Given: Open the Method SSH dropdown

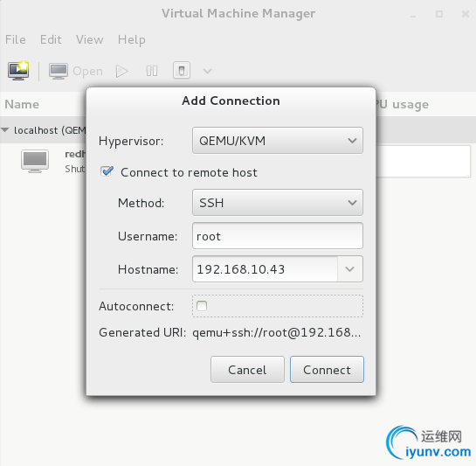Looking at the screenshot, I should 278,203.
